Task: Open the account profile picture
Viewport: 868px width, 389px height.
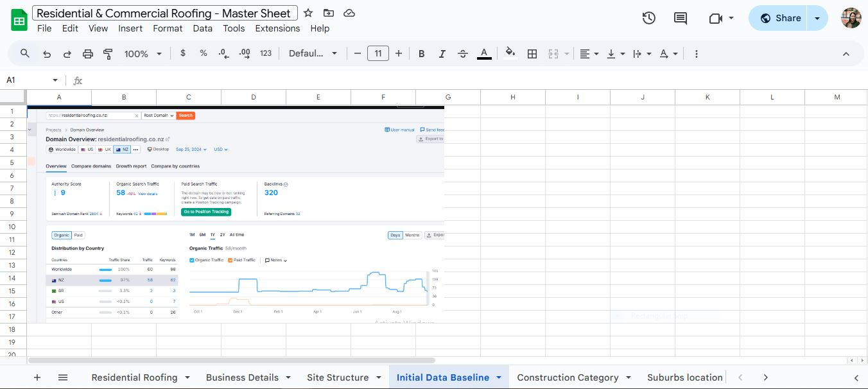Action: click(851, 18)
